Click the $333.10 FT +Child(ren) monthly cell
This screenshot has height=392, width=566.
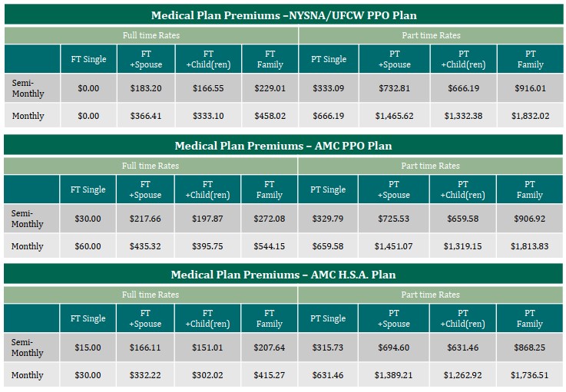pyautogui.click(x=208, y=116)
